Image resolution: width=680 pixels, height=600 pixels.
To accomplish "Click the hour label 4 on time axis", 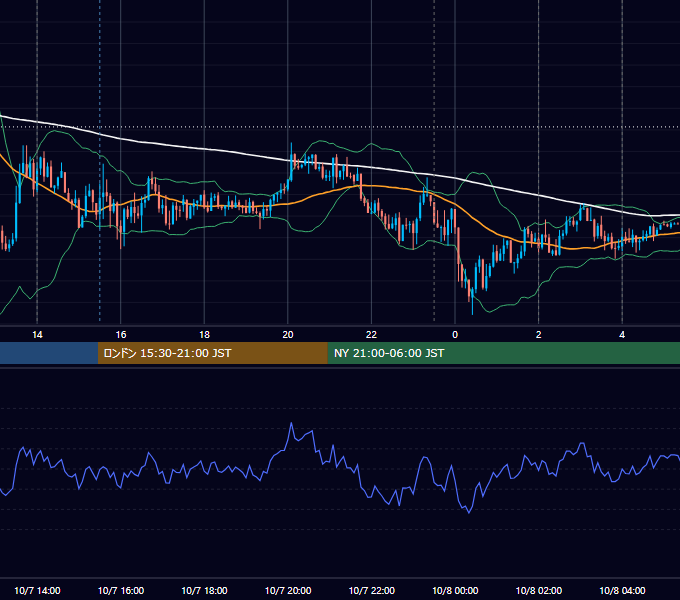I will tap(622, 335).
